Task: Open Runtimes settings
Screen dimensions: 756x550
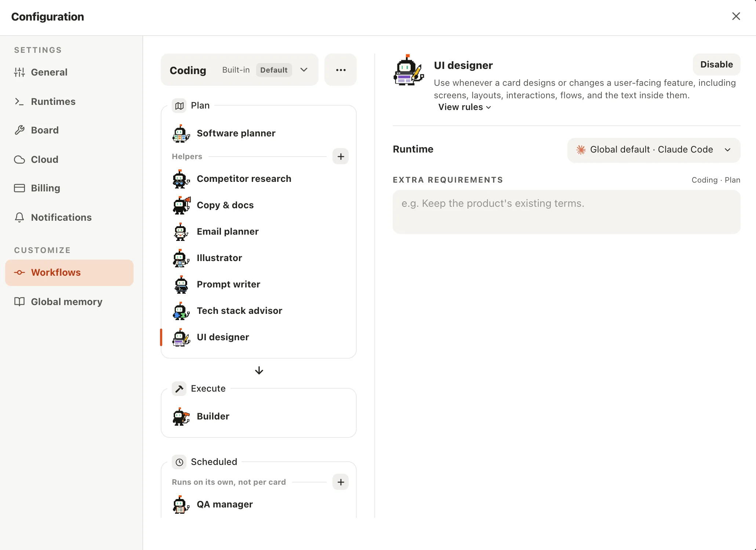Action: [69, 102]
